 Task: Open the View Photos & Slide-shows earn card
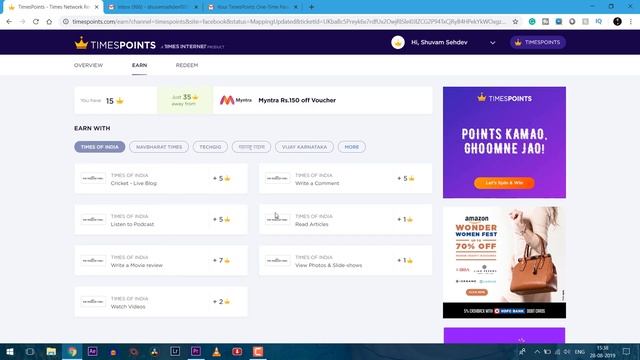point(345,261)
